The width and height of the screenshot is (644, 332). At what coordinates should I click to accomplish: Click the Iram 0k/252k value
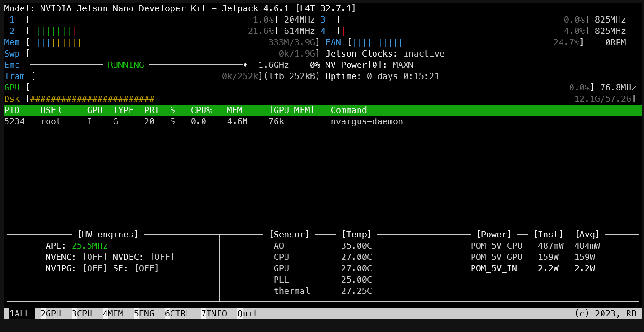pos(240,76)
